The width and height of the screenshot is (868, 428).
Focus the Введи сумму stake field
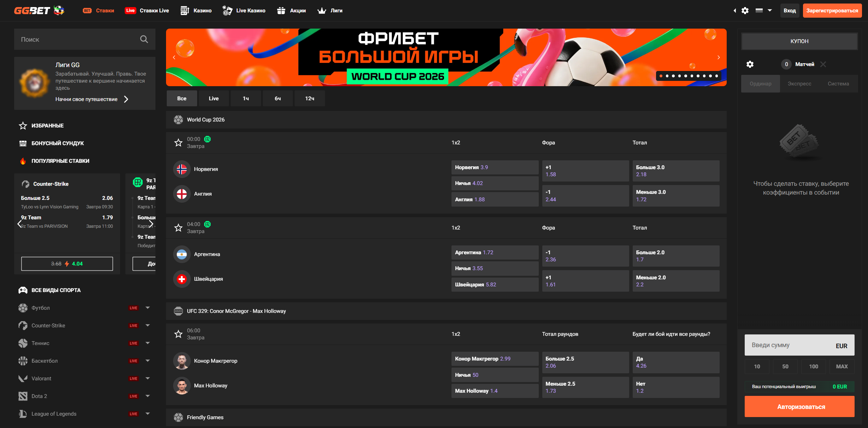[799, 345]
